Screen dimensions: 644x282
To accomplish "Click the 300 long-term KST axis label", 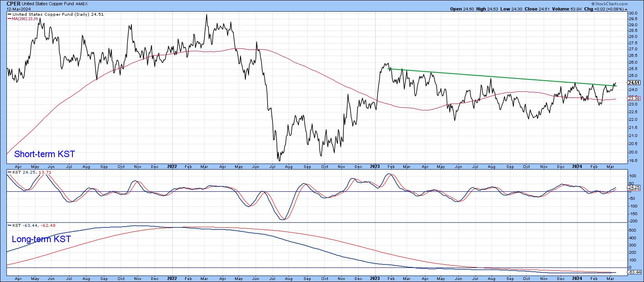I will (x=633, y=245).
